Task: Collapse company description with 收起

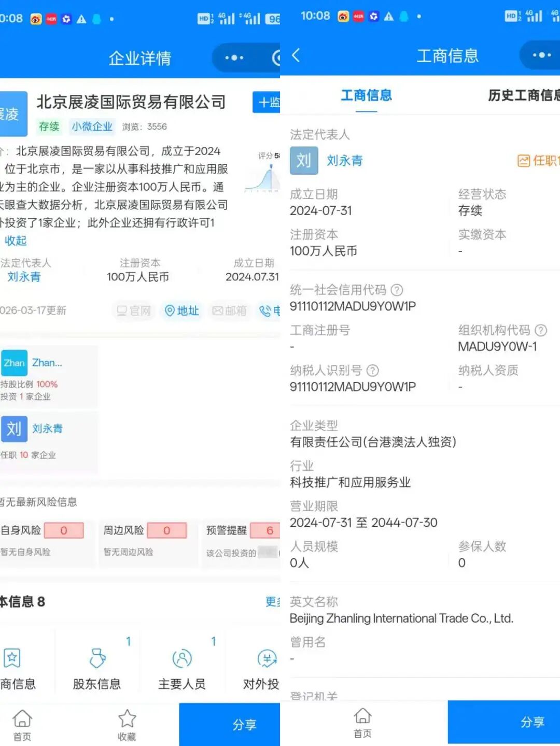Action: click(16, 241)
